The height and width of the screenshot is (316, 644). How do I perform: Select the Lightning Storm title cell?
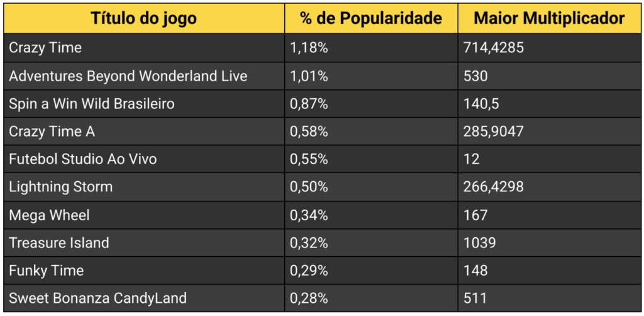(61, 187)
